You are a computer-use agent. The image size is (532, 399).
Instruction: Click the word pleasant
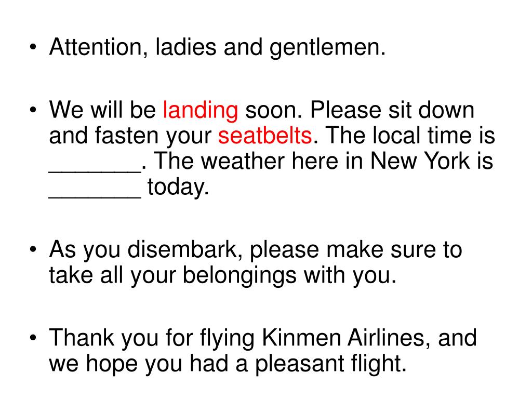pos(299,364)
